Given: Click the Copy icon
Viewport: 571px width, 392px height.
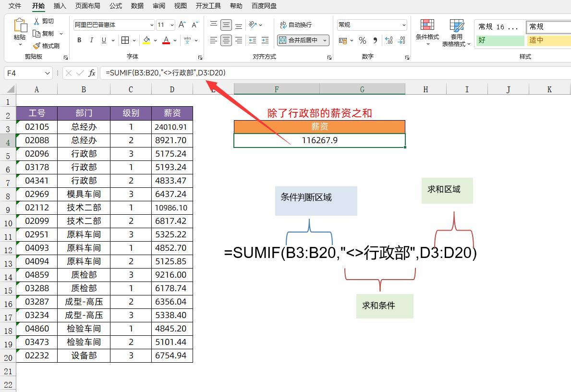Looking at the screenshot, I should (36, 34).
